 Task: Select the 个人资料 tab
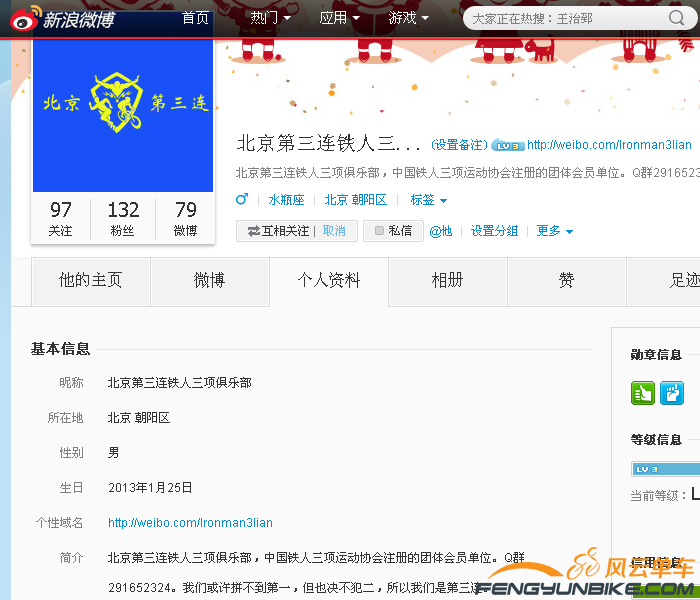coord(329,281)
